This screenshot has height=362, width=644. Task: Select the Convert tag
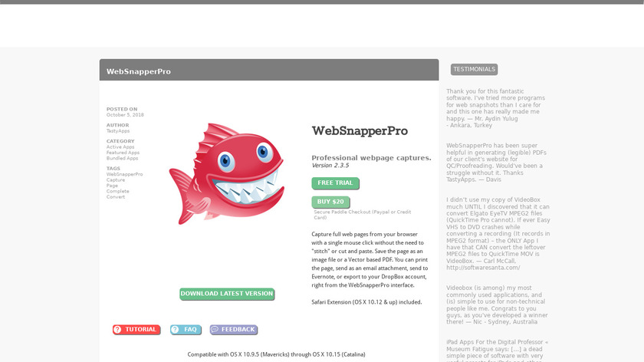point(116,197)
